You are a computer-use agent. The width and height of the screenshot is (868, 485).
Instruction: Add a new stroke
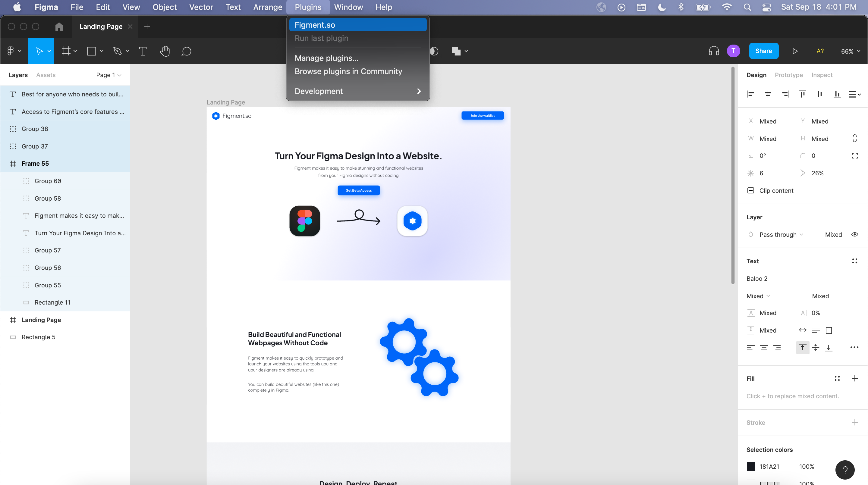[854, 422]
